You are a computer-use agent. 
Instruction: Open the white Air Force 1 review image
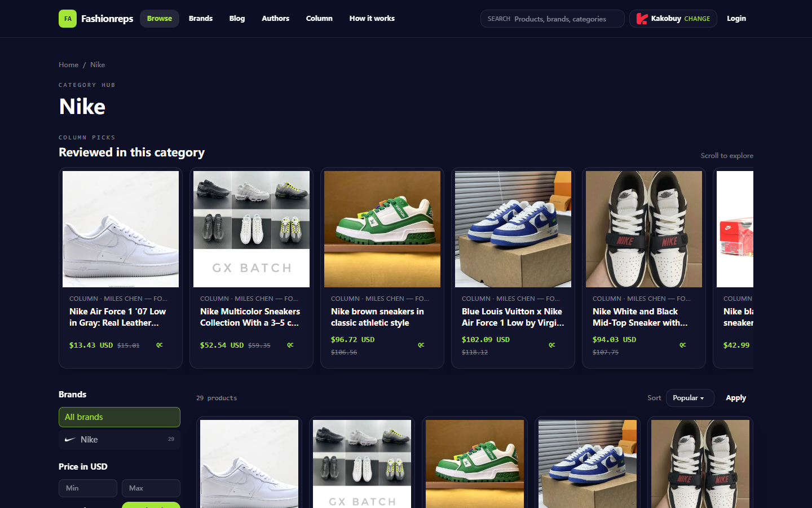121,229
